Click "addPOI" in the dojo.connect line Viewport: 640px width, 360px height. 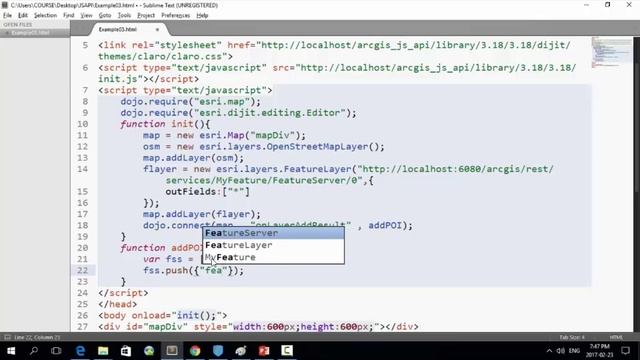click(385, 225)
